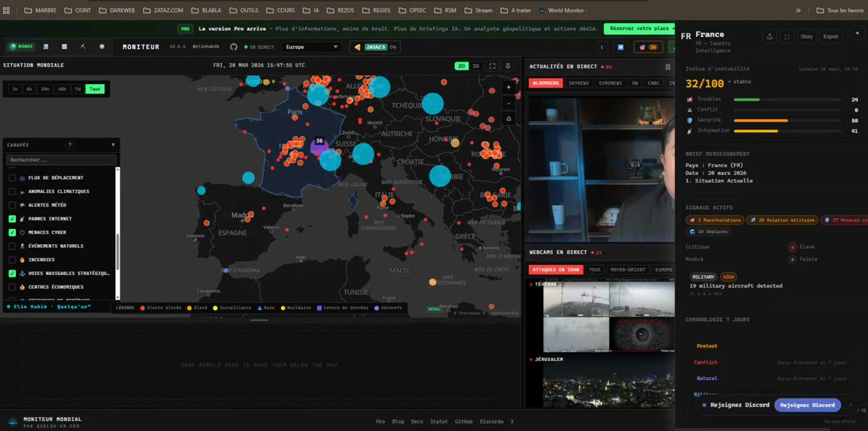The width and height of the screenshot is (868, 431).
Task: Disable the Pannes Internet layer
Action: coord(12,219)
